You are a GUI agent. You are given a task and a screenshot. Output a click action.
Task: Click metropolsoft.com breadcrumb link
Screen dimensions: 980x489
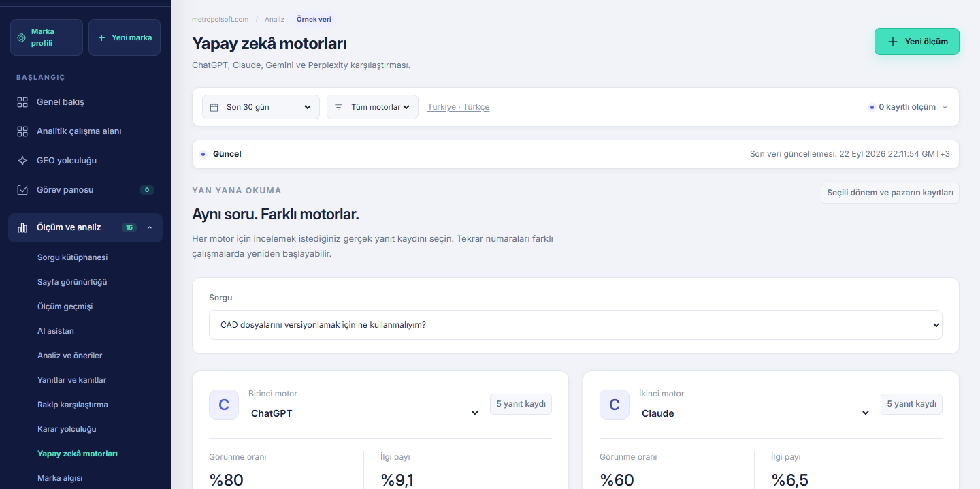point(220,19)
